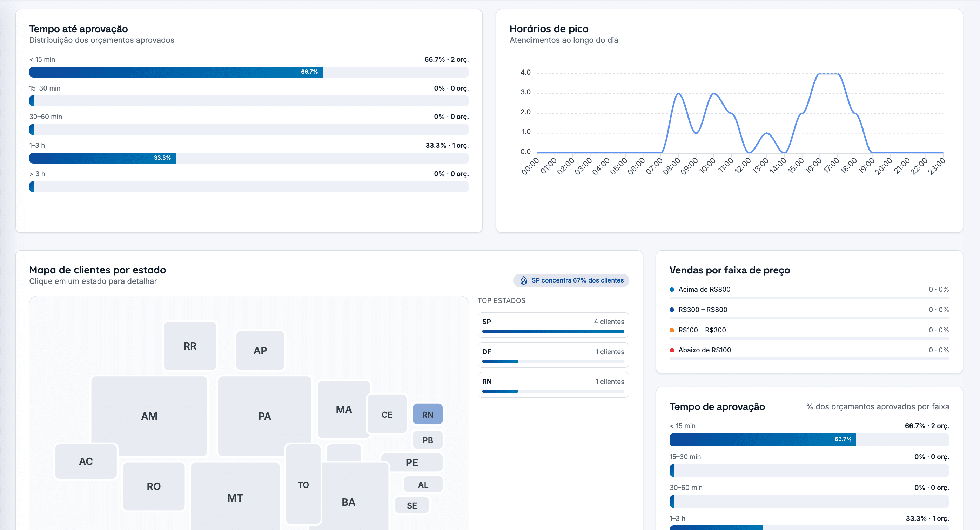Select the PB state tile
The image size is (980, 530).
click(x=428, y=440)
